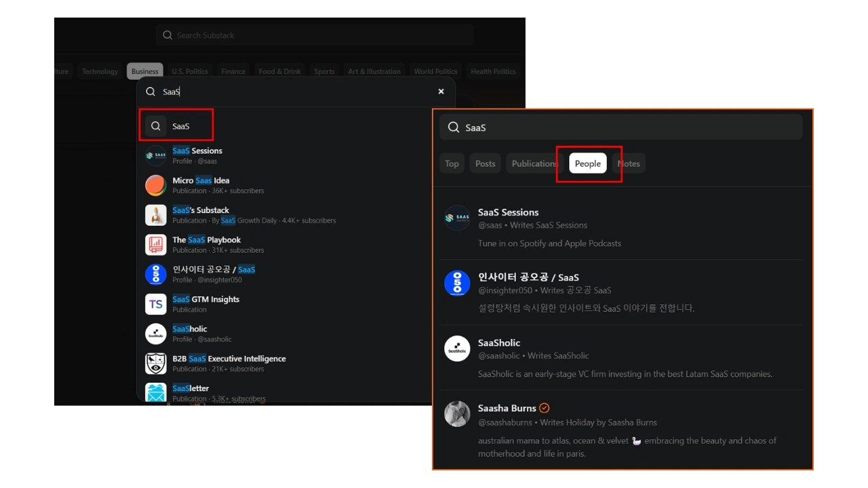
Task: Click the magnifier icon in results search bar
Action: (454, 127)
